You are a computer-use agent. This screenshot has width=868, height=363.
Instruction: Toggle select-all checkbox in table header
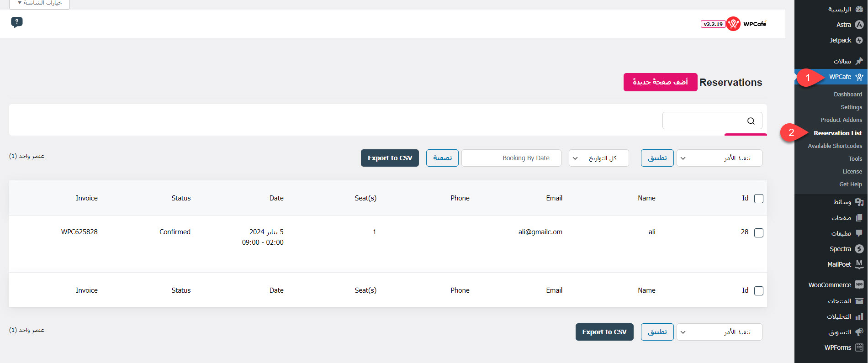click(x=759, y=199)
